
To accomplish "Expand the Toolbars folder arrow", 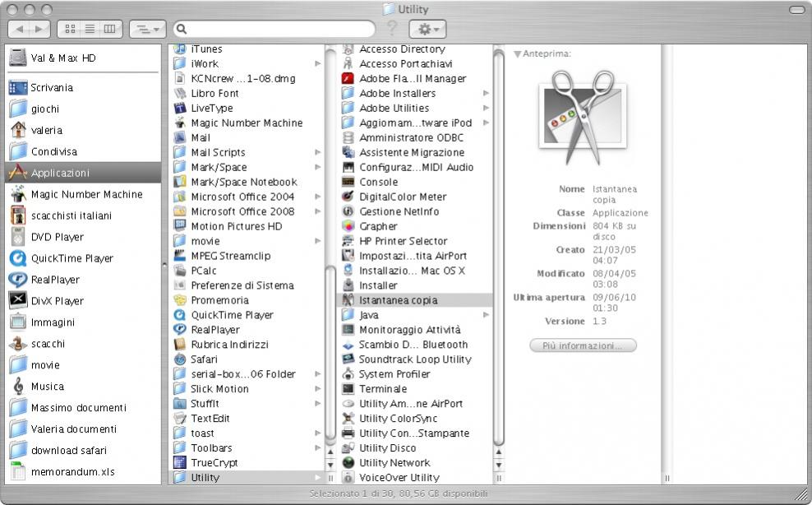I will click(317, 448).
